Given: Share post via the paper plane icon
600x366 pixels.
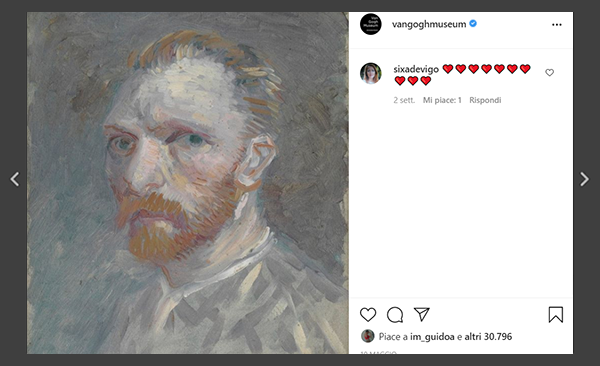Looking at the screenshot, I should 422,314.
